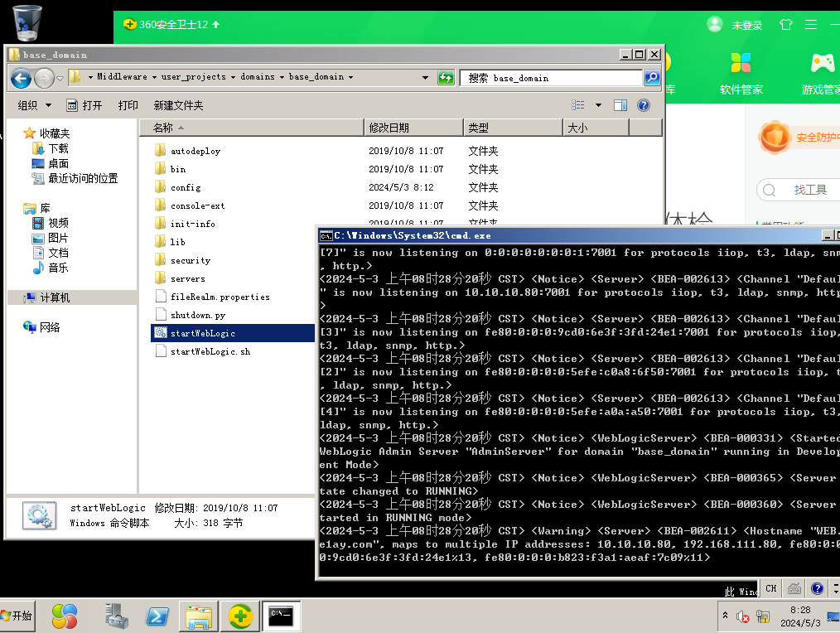Open the 组织 organize menu
840x633 pixels.
click(34, 105)
